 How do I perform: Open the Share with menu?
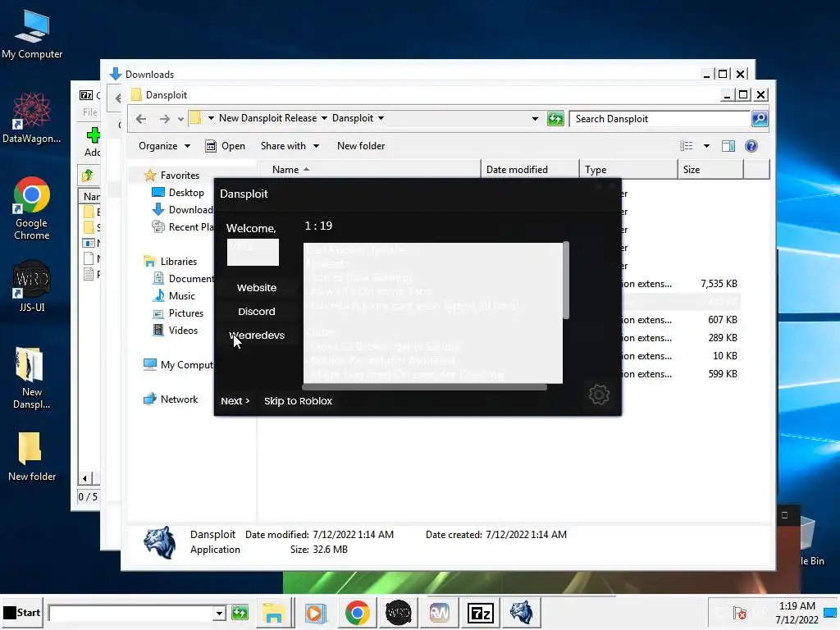[x=290, y=146]
